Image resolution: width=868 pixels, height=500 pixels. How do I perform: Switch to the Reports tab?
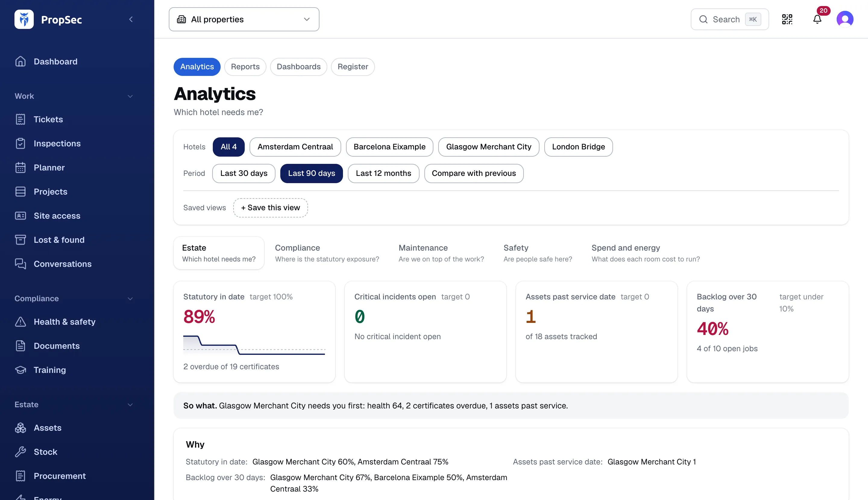245,67
